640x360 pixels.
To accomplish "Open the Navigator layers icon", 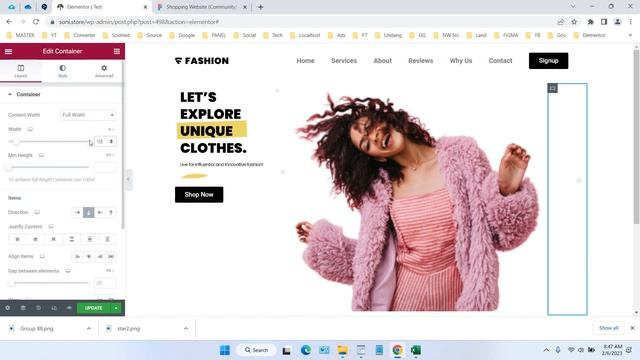I will point(23,308).
